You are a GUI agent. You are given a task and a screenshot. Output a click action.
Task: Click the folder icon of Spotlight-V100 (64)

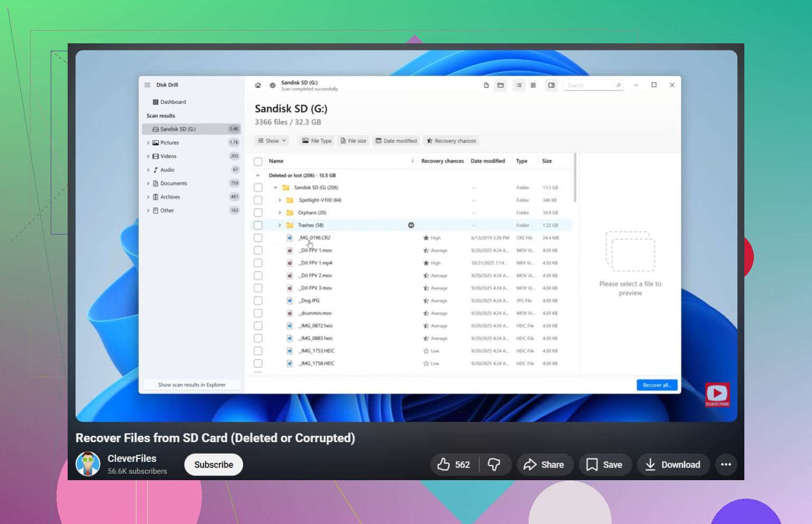click(x=290, y=200)
